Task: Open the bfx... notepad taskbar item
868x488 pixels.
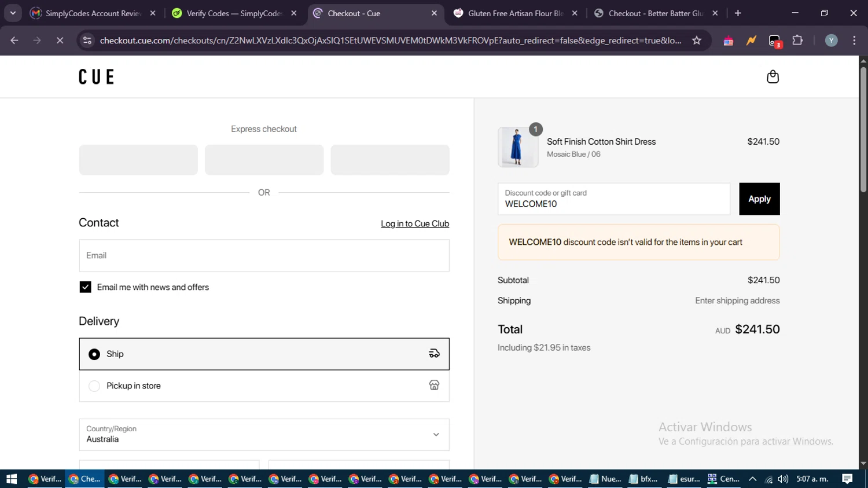Action: [644, 479]
